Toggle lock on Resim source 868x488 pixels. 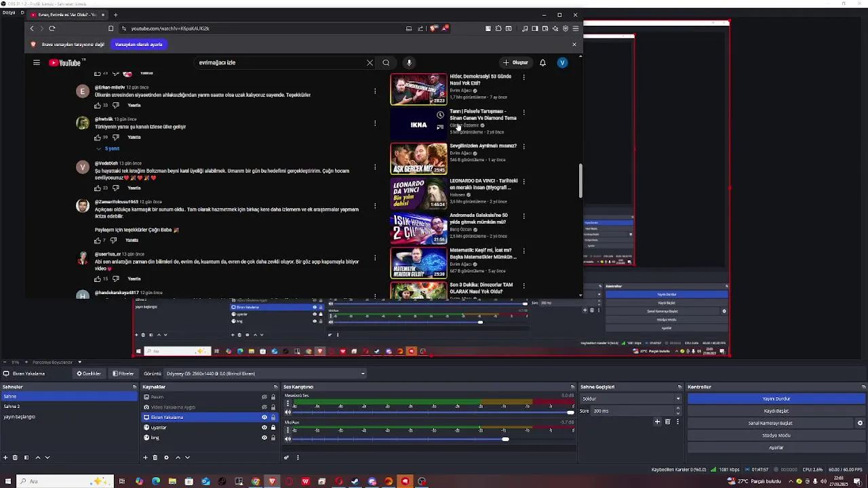click(x=273, y=397)
